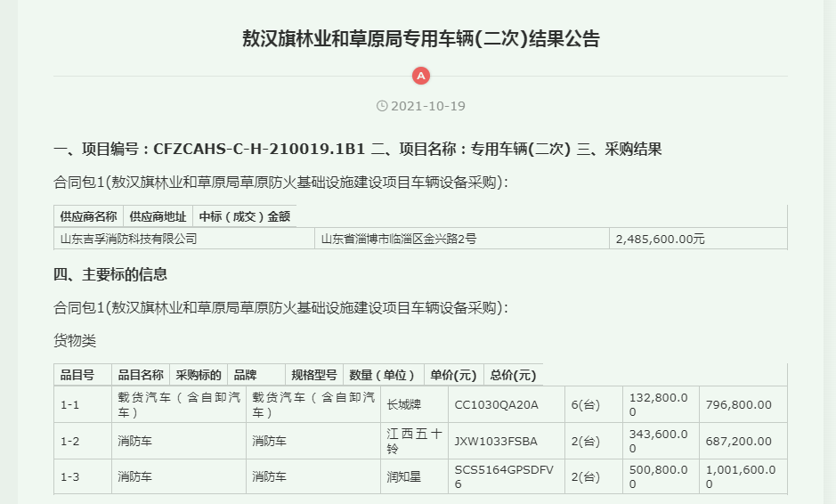This screenshot has width=836, height=504.
Task: Click the model cell JXW1033FSBA
Action: tap(496, 441)
